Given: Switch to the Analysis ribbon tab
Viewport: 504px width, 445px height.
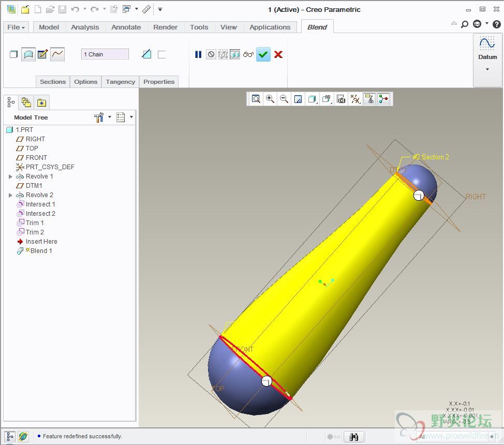Looking at the screenshot, I should point(85,27).
